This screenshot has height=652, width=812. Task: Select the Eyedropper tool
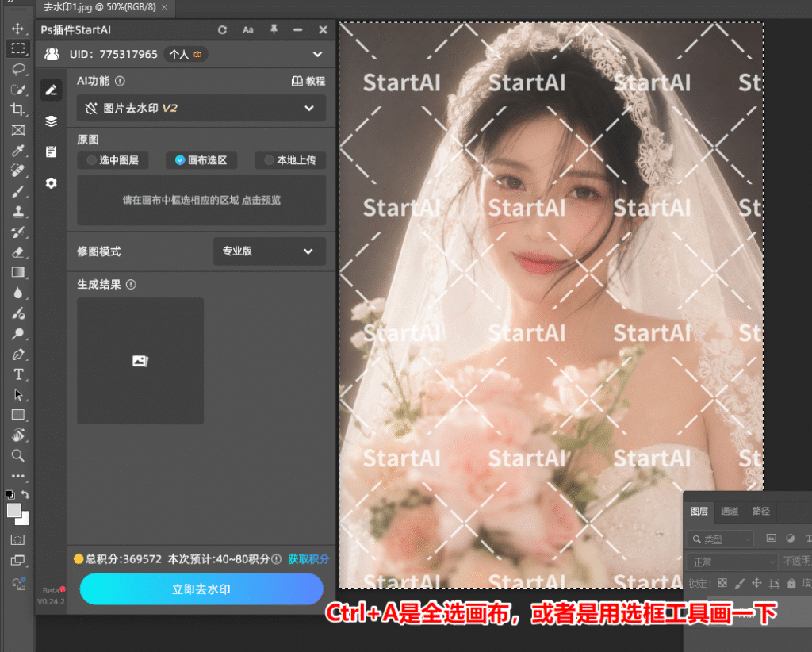click(x=18, y=150)
